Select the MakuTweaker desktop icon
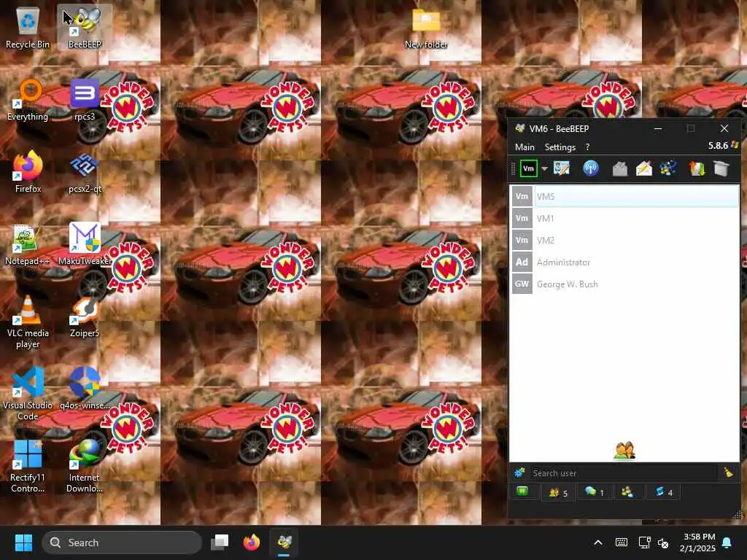747x560 pixels. (85, 245)
